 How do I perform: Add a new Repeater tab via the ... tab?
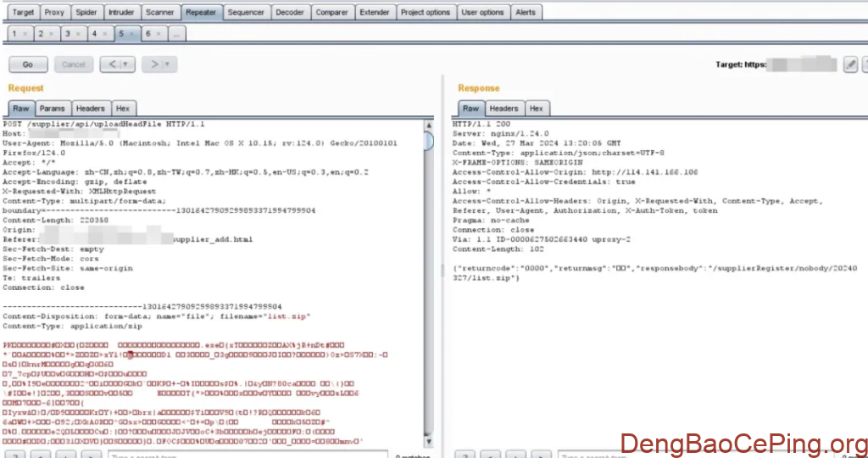point(176,34)
